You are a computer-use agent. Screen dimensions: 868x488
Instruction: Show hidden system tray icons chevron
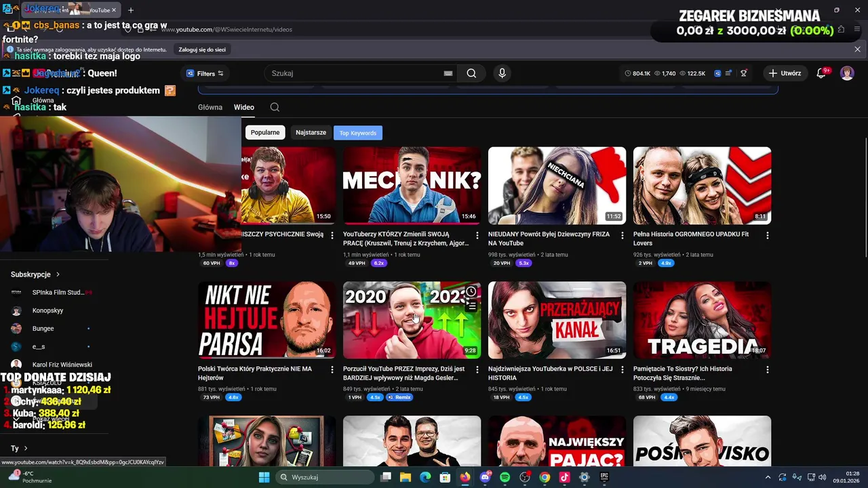pos(768,477)
